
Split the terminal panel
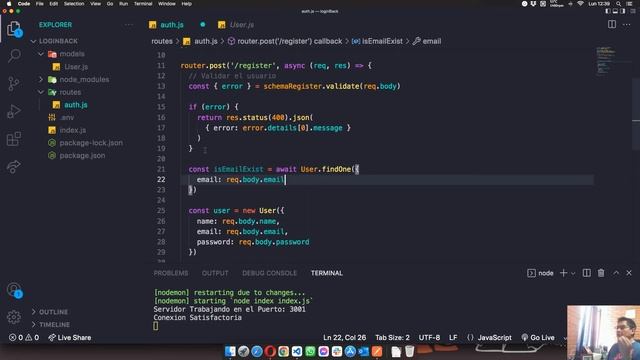586,273
